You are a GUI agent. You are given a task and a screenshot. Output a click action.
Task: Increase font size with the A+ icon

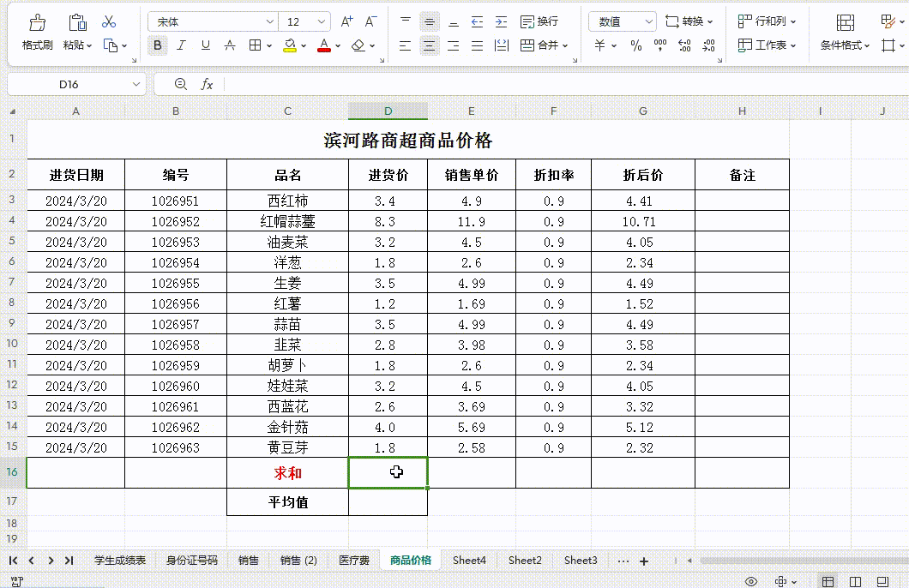tap(346, 22)
